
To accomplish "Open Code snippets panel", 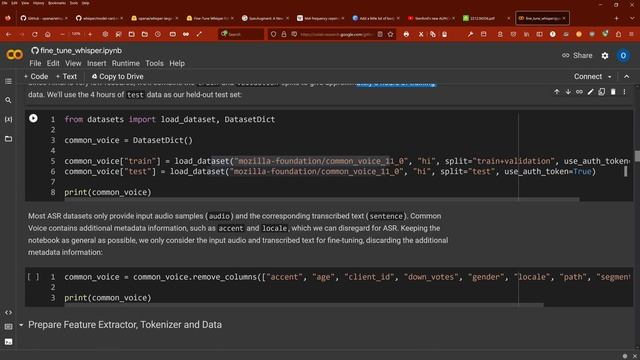I will pyautogui.click(x=8, y=312).
